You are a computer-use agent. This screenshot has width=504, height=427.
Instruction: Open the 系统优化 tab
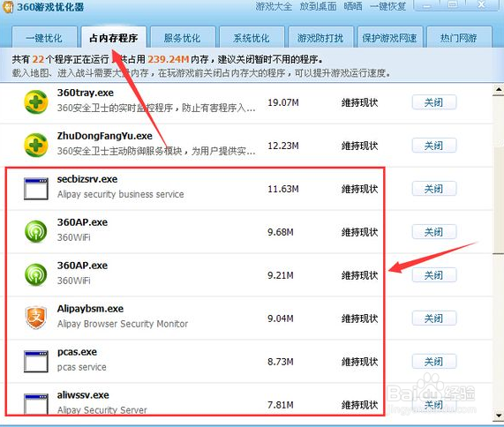pos(252,38)
